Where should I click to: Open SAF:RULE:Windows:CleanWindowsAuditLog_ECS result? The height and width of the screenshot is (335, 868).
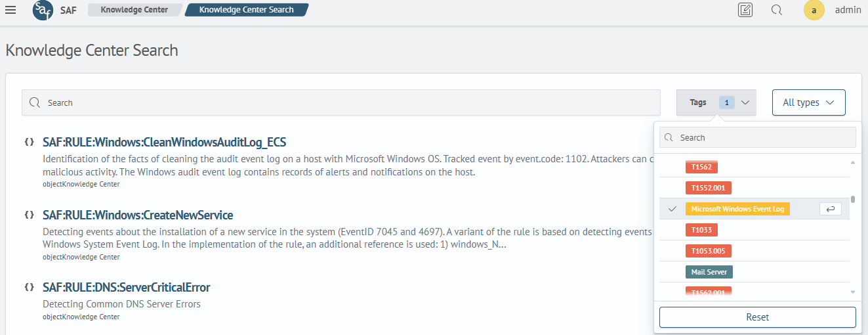(165, 142)
